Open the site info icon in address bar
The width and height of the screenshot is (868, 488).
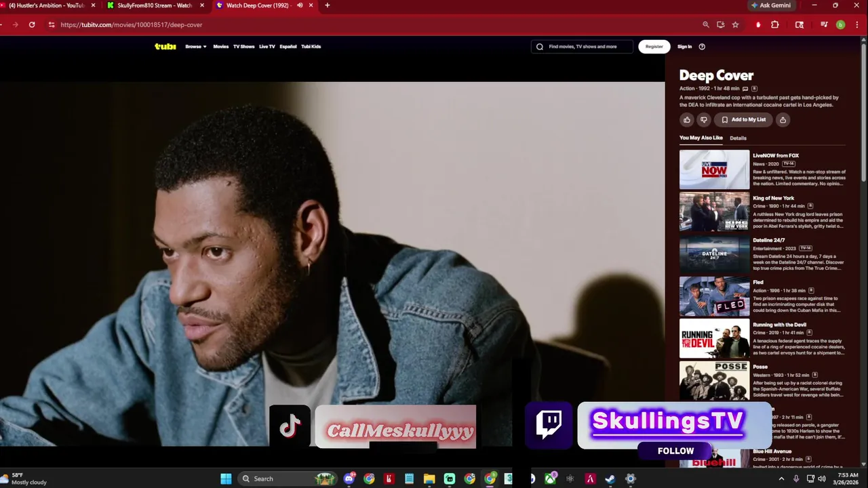click(52, 24)
